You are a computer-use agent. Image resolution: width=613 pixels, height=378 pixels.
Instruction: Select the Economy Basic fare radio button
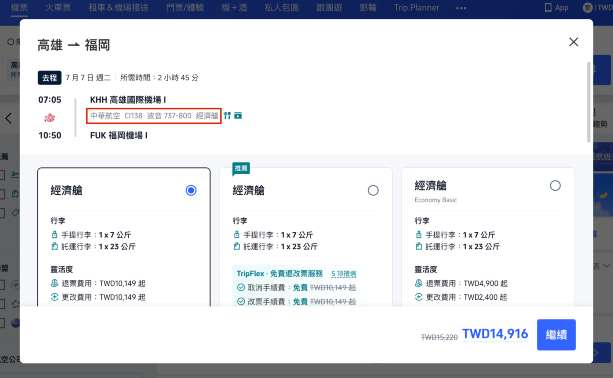[x=555, y=186]
